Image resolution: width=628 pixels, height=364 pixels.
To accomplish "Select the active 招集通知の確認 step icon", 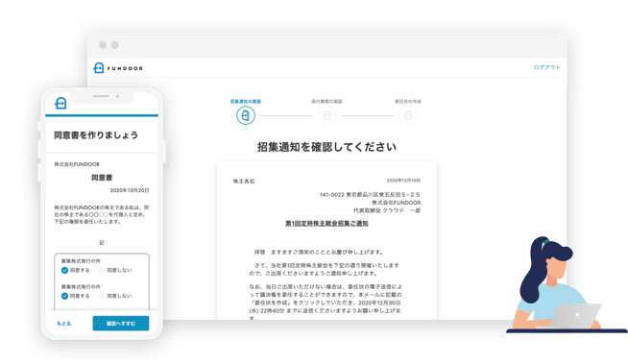I will 246,115.
